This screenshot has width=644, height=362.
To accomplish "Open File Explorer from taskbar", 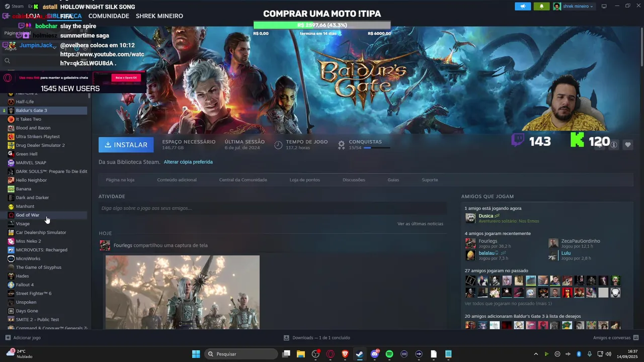I will click(x=301, y=354).
